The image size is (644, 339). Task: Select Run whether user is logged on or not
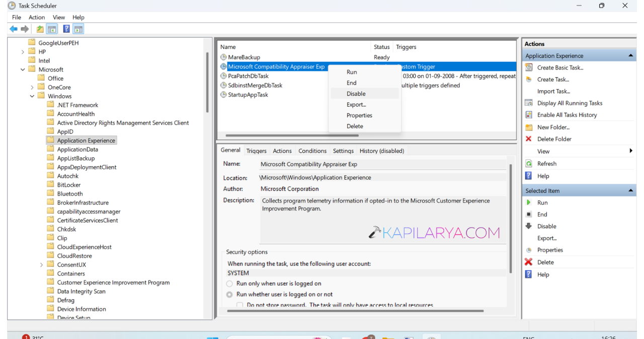[x=229, y=295]
